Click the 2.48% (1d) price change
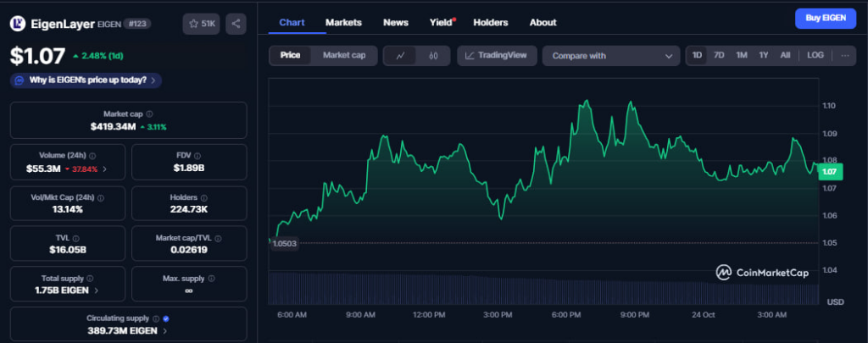 click(x=98, y=56)
